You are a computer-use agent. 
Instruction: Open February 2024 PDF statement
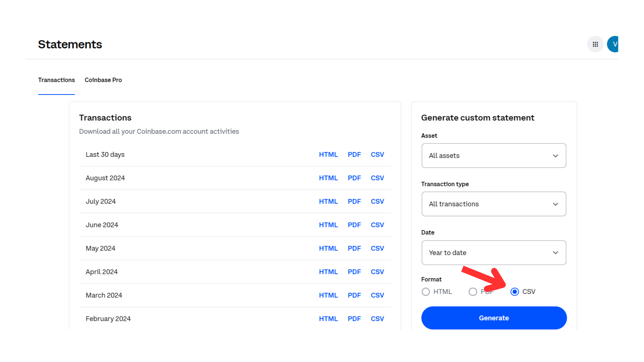coord(354,319)
